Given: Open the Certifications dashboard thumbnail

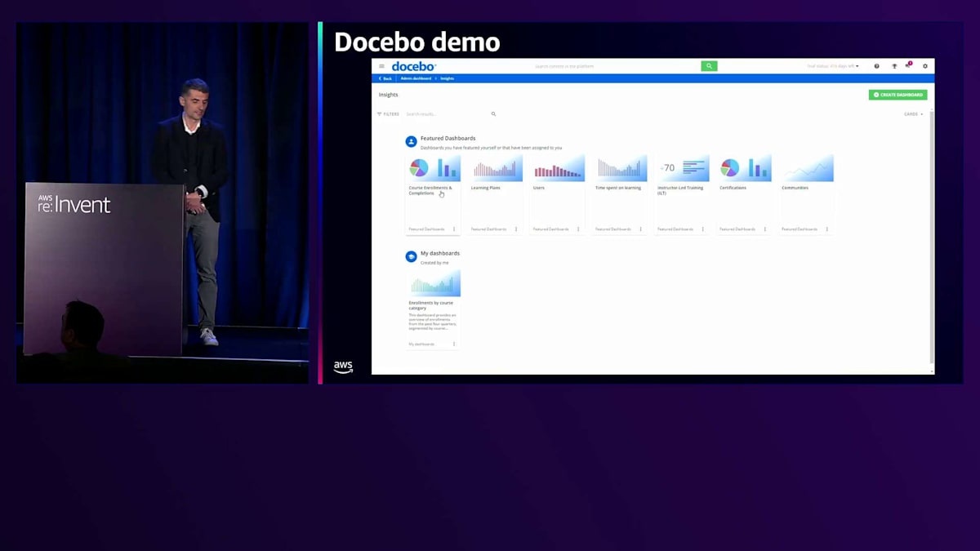Looking at the screenshot, I should coord(744,168).
